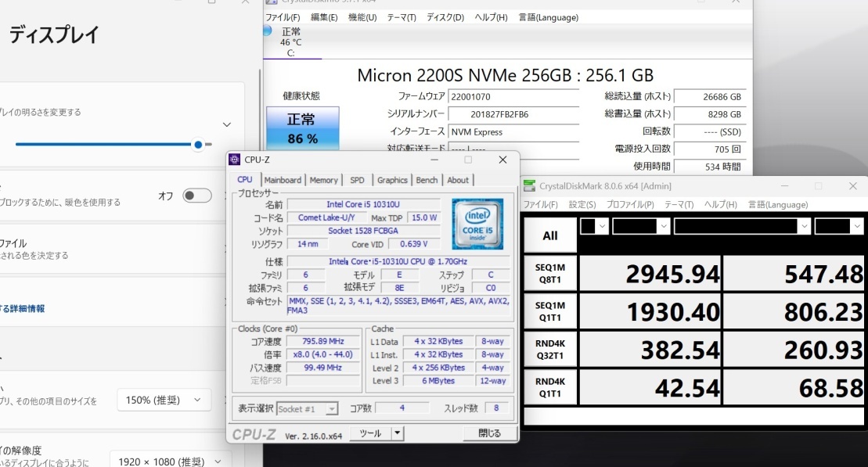Open the Bench tab in CPU-Z
Image resolution: width=868 pixels, height=467 pixels.
[x=427, y=179]
